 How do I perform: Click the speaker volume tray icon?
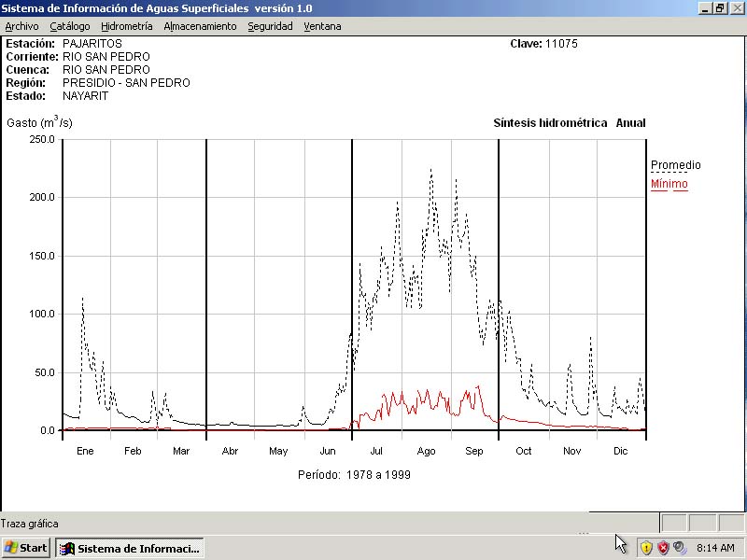(x=680, y=548)
